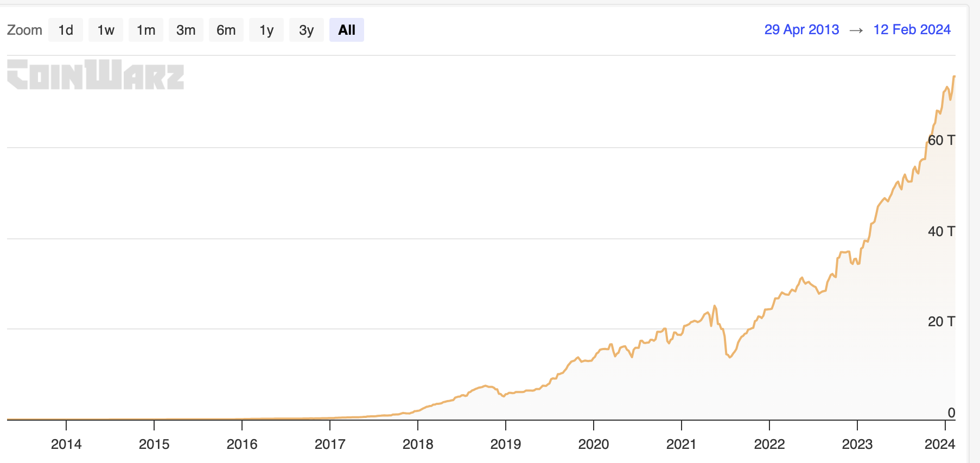Viewport: 980px width, 463px height.
Task: Click the 60 T y-axis label
Action: pos(941,140)
